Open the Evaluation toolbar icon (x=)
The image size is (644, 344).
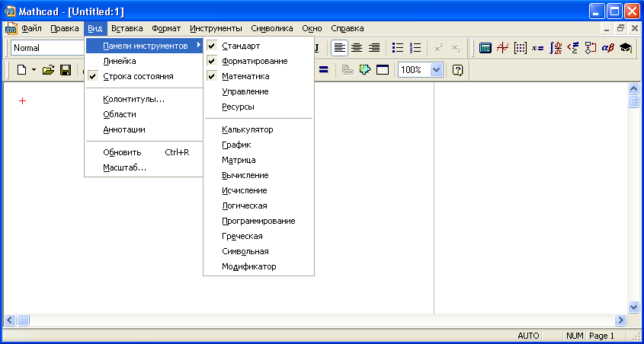click(537, 48)
